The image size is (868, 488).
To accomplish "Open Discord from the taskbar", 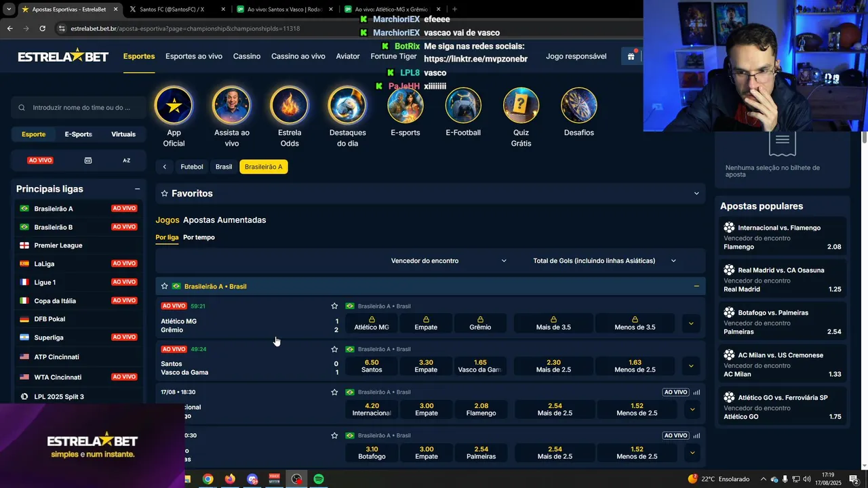I will pyautogui.click(x=252, y=479).
